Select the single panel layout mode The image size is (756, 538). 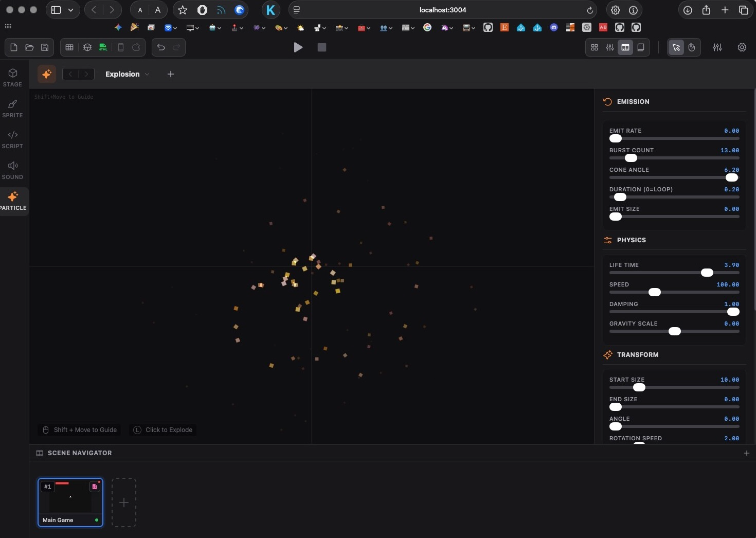(x=641, y=47)
